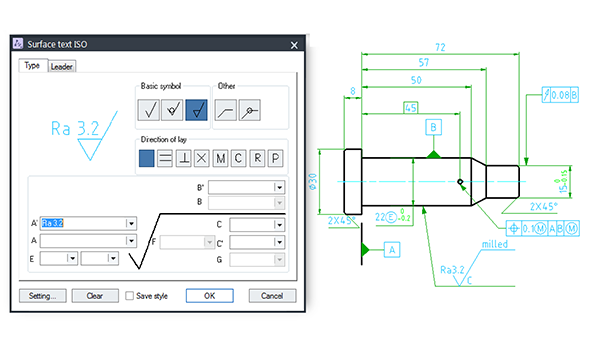
Task: Pick the circular C lay direction
Action: [238, 158]
